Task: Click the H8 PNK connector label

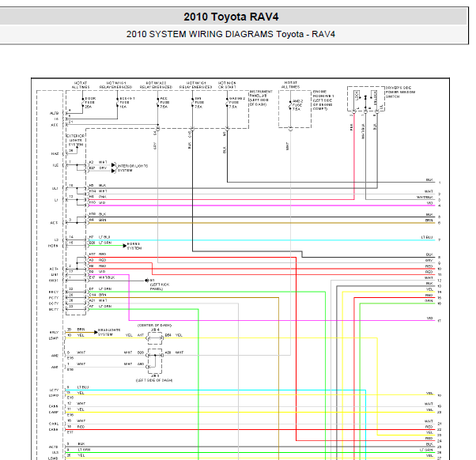Action: [97, 197]
